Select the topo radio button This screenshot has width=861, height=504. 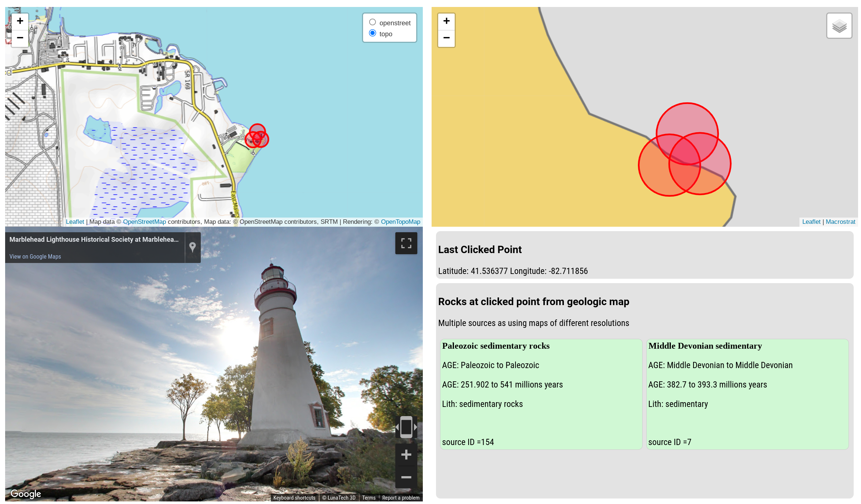[372, 33]
